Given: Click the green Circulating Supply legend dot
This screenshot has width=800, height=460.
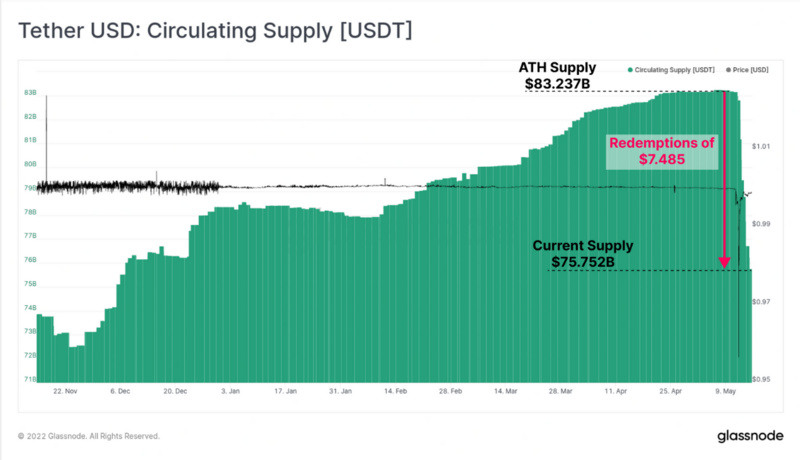Looking at the screenshot, I should (628, 70).
